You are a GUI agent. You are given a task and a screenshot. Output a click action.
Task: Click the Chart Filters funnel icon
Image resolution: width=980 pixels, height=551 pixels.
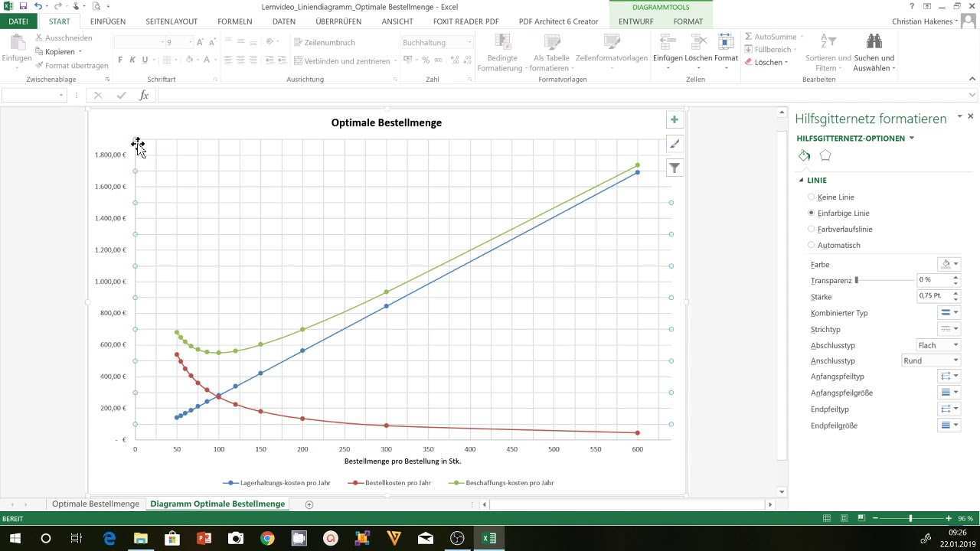pos(674,168)
